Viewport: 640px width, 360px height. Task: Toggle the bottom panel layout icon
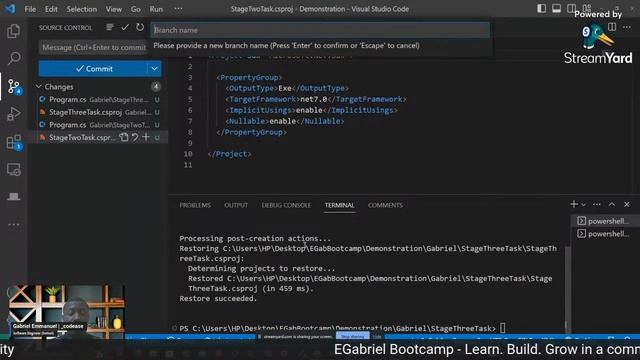point(556,9)
